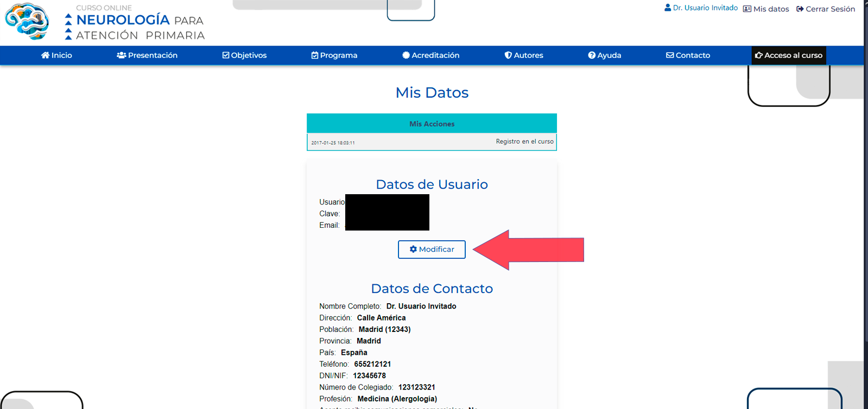
Task: Click the badge icon beside Acreditación
Action: coord(406,55)
